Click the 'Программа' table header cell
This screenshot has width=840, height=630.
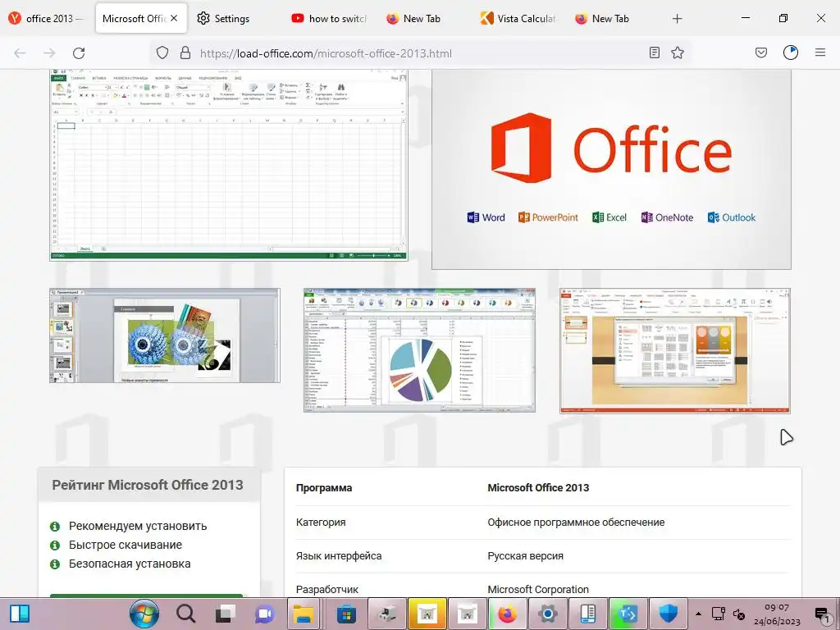click(x=323, y=488)
